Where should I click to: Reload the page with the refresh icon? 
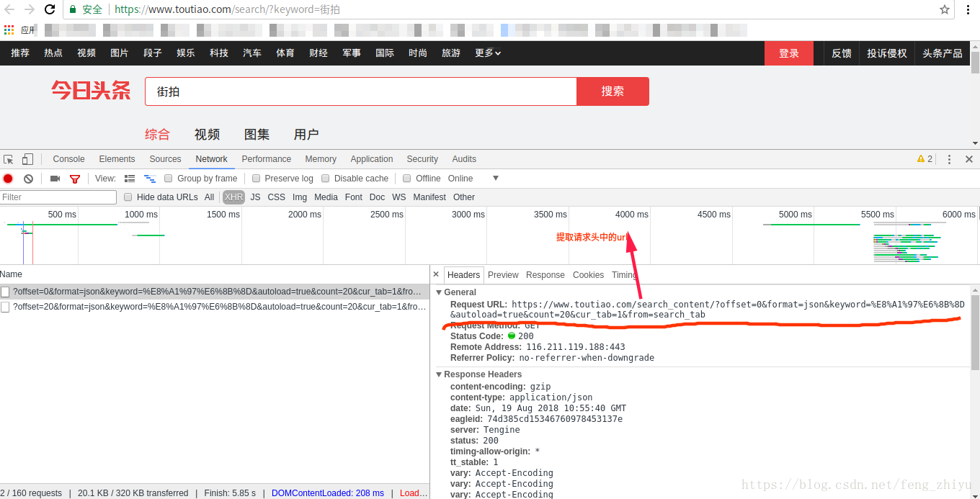(x=50, y=9)
